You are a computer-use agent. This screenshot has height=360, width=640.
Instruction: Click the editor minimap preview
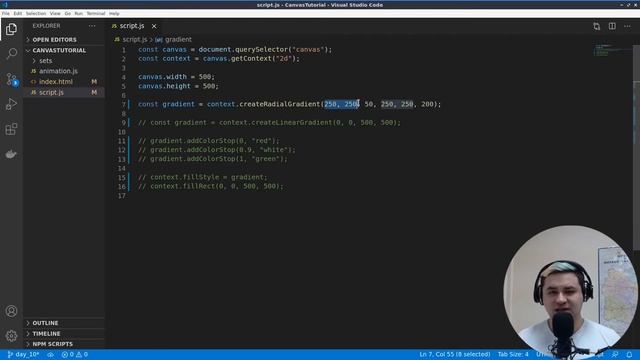612,50
